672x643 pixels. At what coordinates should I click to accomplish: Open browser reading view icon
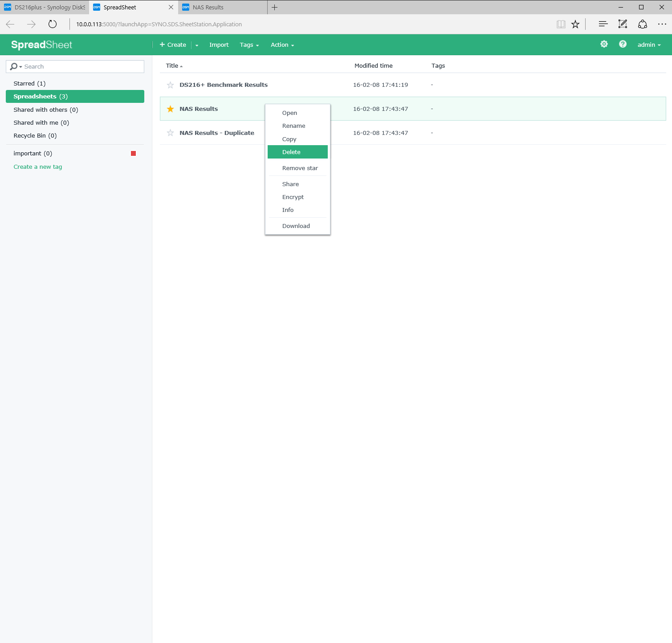(561, 24)
